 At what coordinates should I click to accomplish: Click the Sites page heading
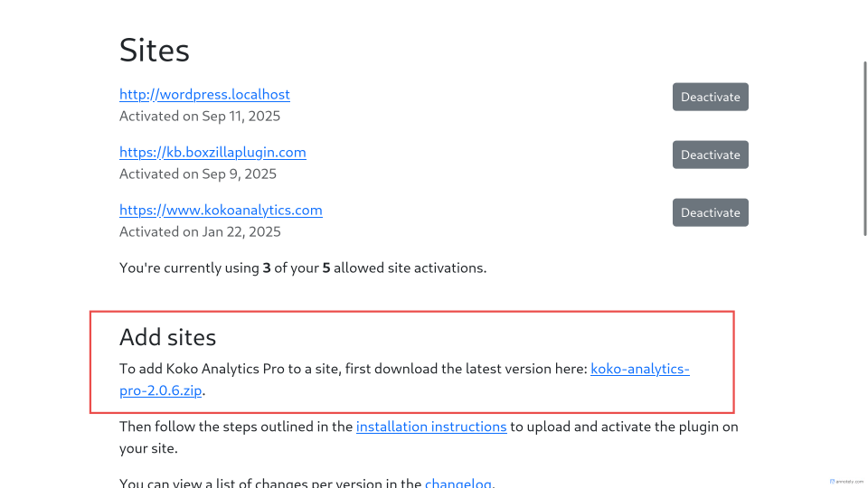point(155,51)
